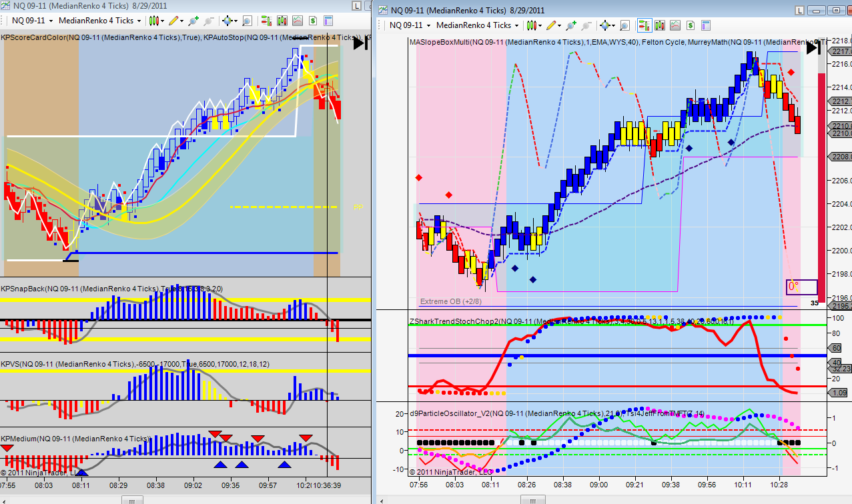
Task: Click black scroll-to-latest arrow in right chart
Action: coord(813,47)
